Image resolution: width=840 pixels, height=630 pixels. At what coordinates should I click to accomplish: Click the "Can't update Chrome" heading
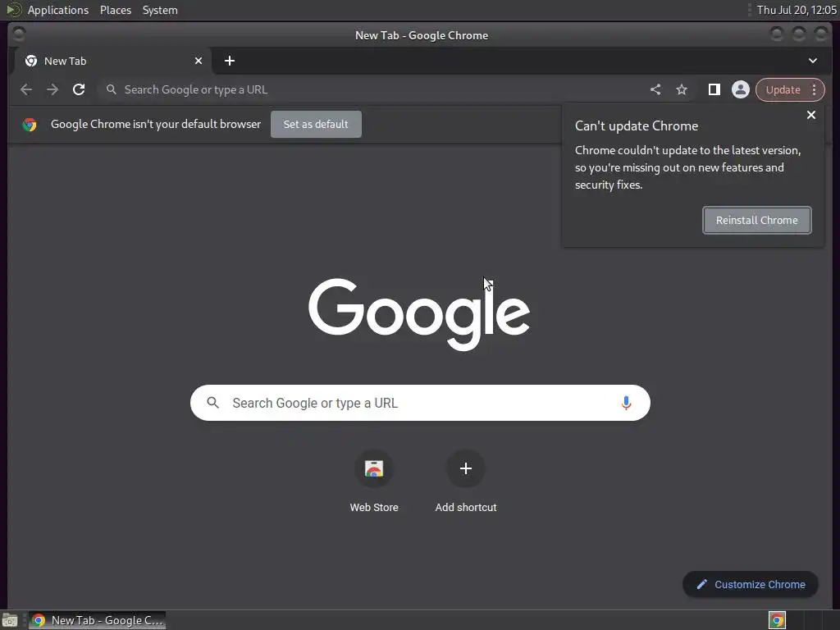coord(637,126)
